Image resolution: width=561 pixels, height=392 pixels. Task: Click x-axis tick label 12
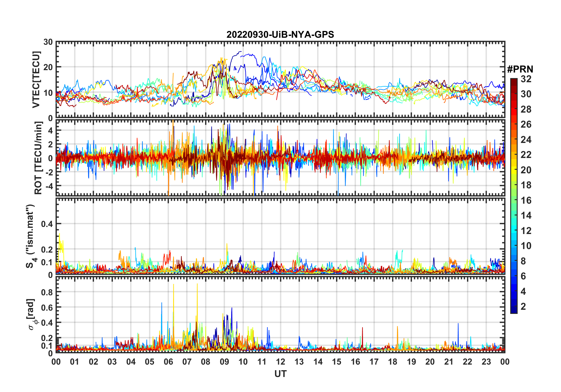point(280,362)
